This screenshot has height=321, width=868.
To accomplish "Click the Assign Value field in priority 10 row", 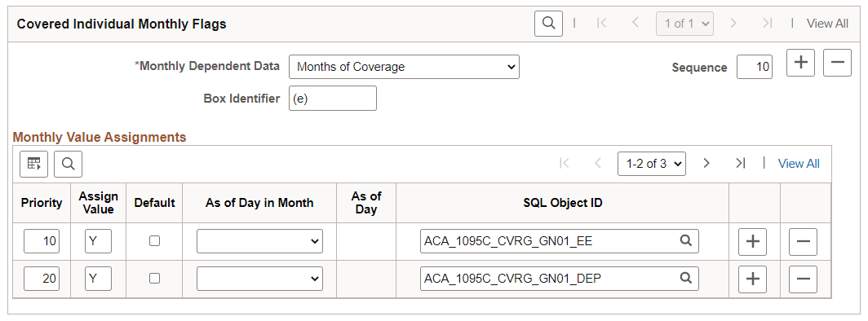I will (98, 241).
